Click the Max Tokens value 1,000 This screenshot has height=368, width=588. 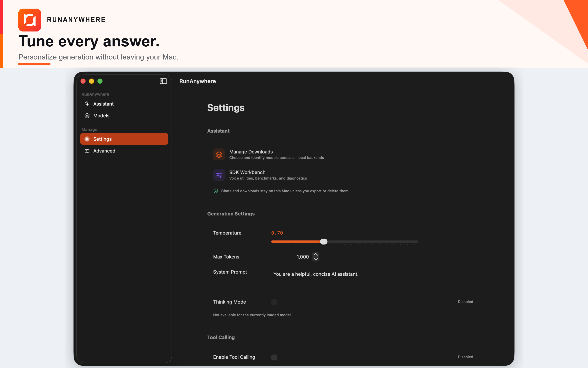(303, 257)
